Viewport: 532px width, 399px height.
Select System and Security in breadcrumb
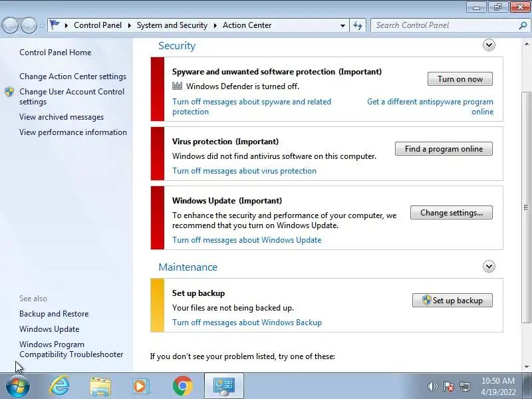(x=172, y=25)
